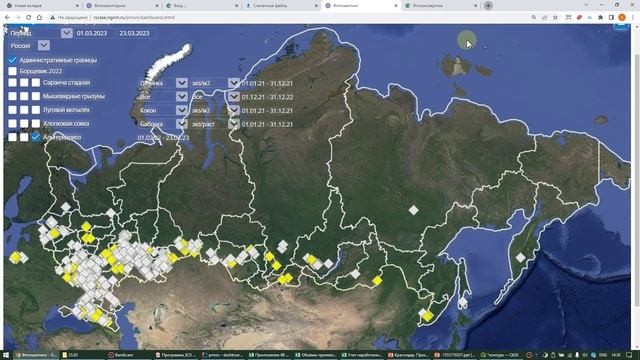The width and height of the screenshot is (640, 360).
Task: Click 01.12.21 - 31.12.22 range in Мышевидные грызуны row
Action: (x=267, y=97)
